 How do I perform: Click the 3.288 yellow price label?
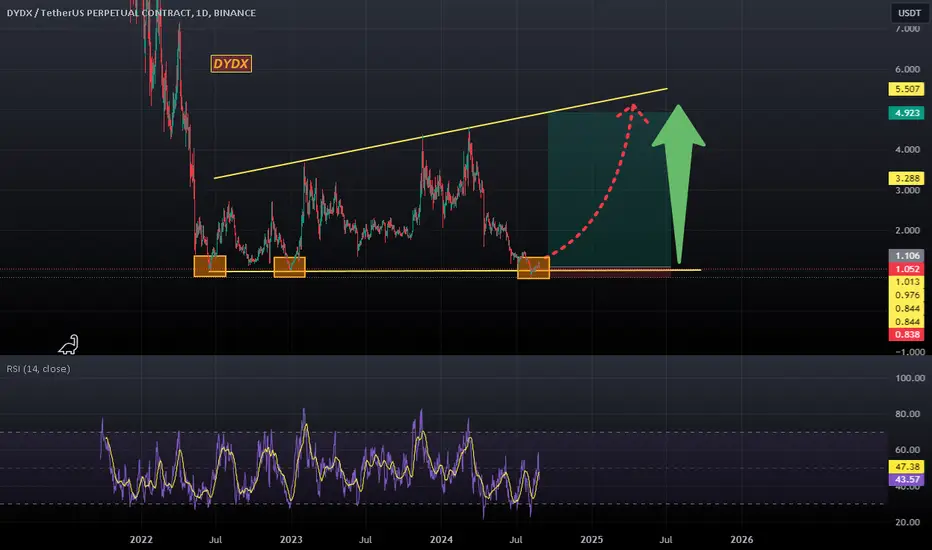[x=906, y=178]
